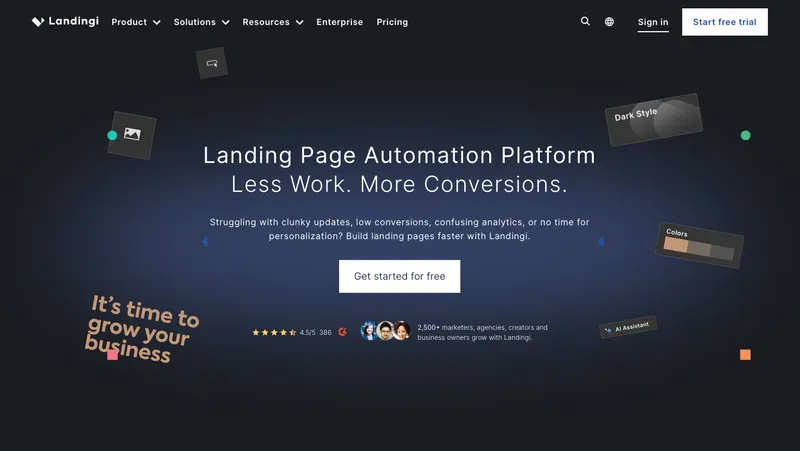The height and width of the screenshot is (451, 800).
Task: Expand the Solutions dropdown menu
Action: [202, 22]
